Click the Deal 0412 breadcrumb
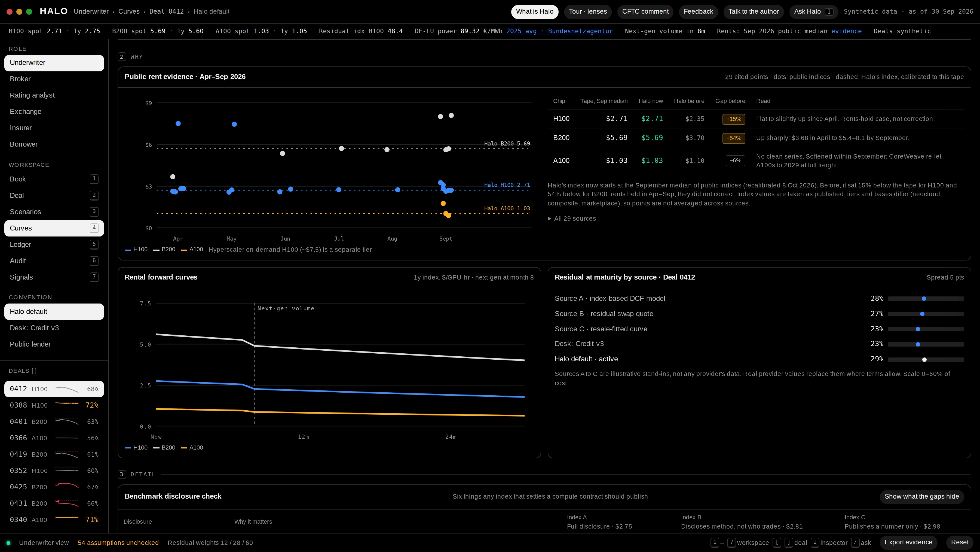The image size is (980, 552). (166, 12)
